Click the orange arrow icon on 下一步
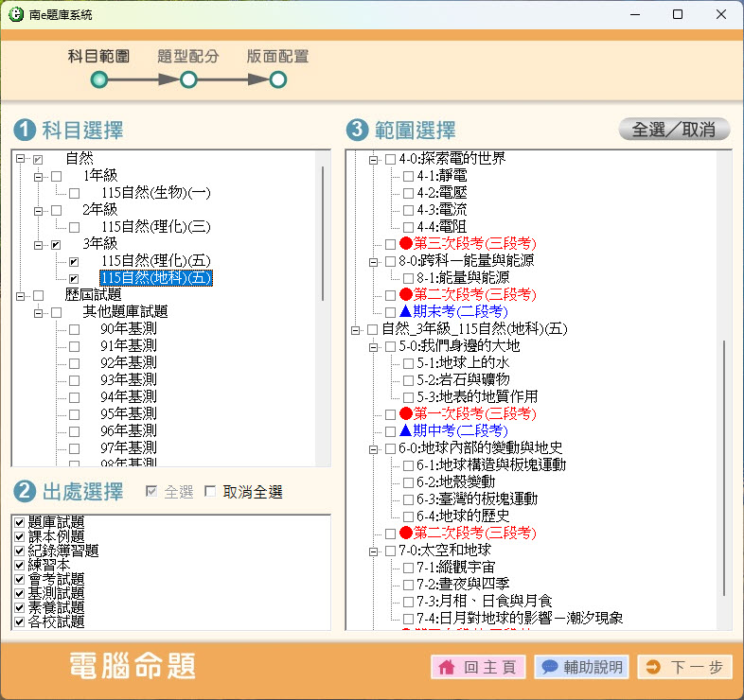The image size is (744, 700). click(653, 667)
